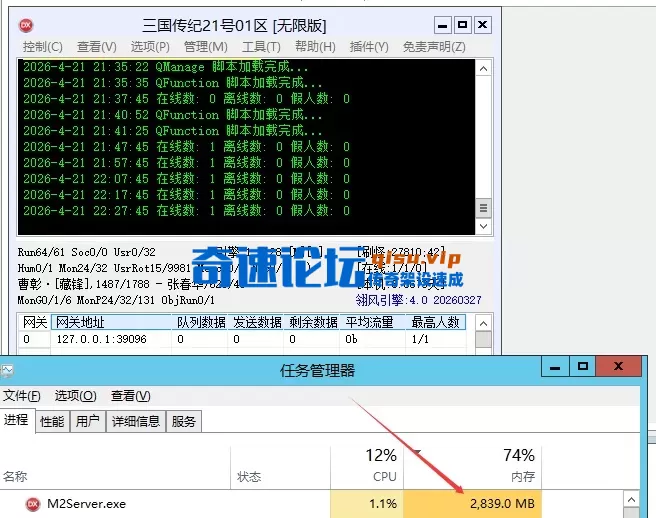Image resolution: width=656 pixels, height=518 pixels.
Task: Minimize the 三国传纪 server window
Action: point(443,25)
